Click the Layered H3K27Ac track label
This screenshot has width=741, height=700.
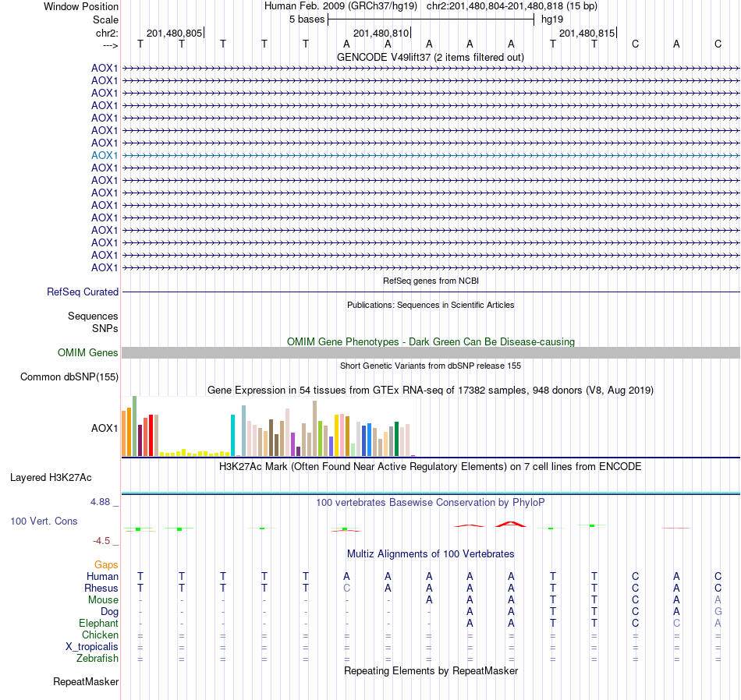[x=51, y=478]
